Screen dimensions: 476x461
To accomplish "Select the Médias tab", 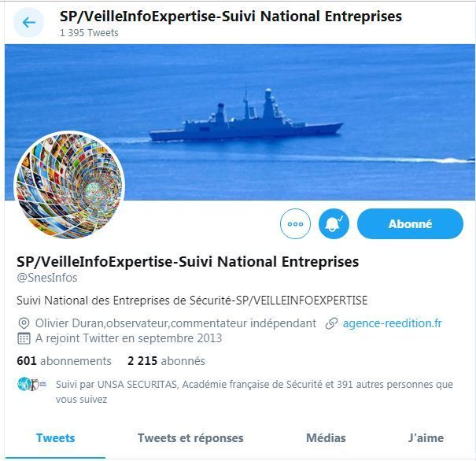I will 326,438.
